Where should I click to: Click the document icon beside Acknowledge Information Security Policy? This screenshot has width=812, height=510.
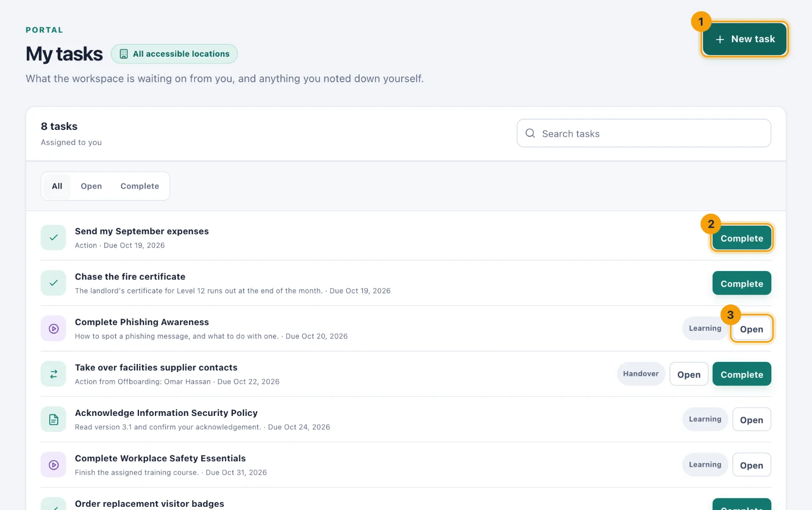[53, 419]
